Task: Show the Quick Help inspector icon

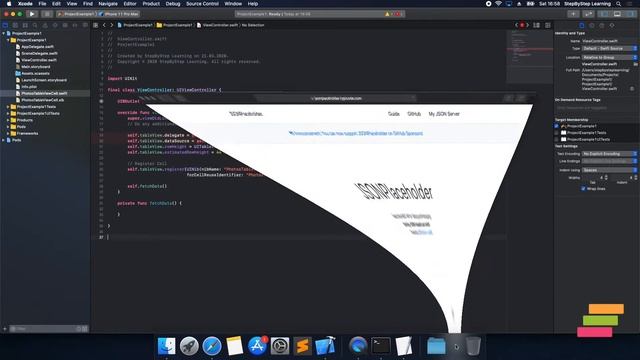Action: (602, 25)
